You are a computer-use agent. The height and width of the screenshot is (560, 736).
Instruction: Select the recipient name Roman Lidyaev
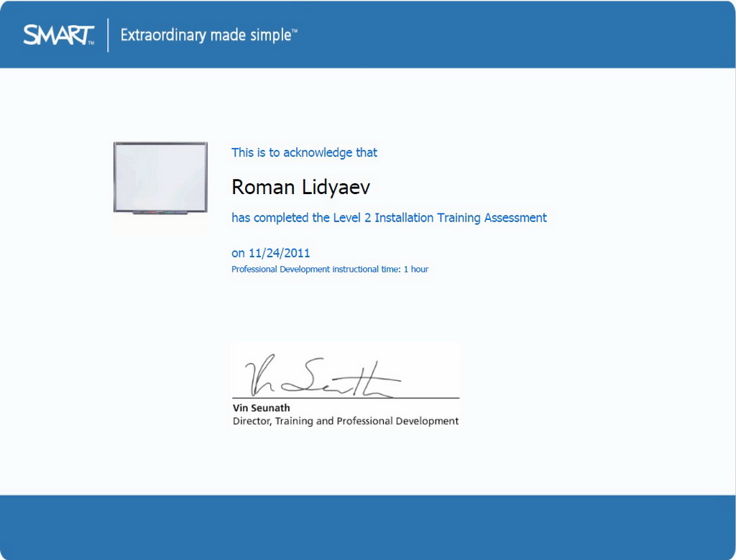300,188
